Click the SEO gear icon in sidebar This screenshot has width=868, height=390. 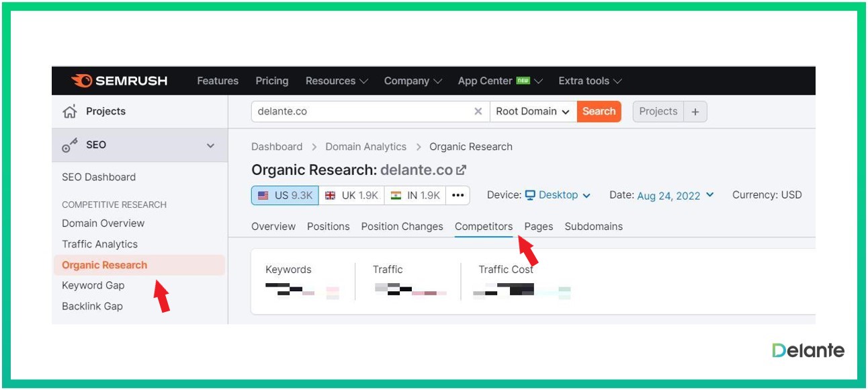tap(70, 145)
